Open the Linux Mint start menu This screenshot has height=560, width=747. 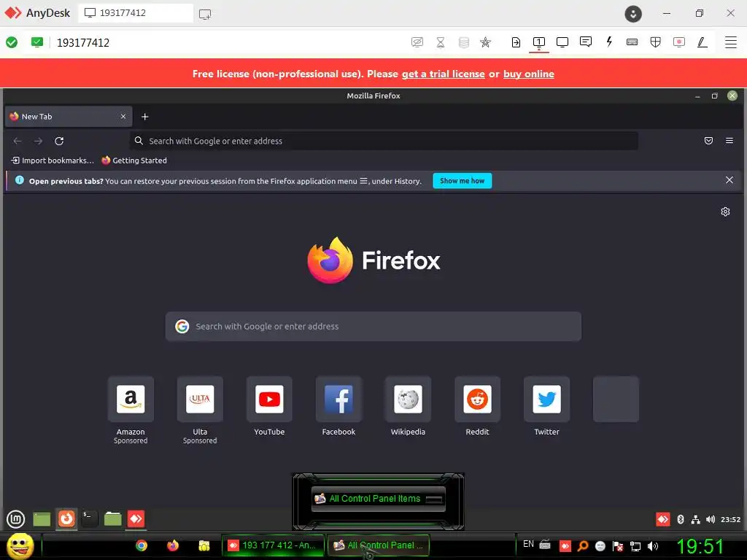[16, 519]
